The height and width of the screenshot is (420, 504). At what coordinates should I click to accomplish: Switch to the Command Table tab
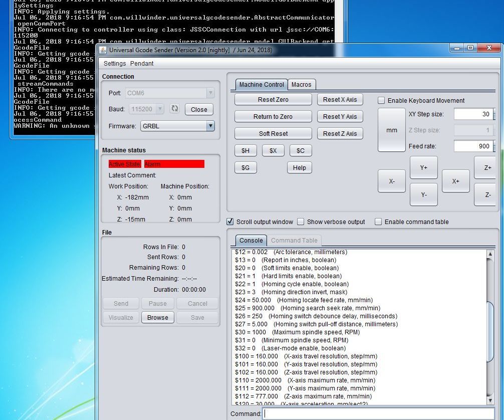coord(294,240)
